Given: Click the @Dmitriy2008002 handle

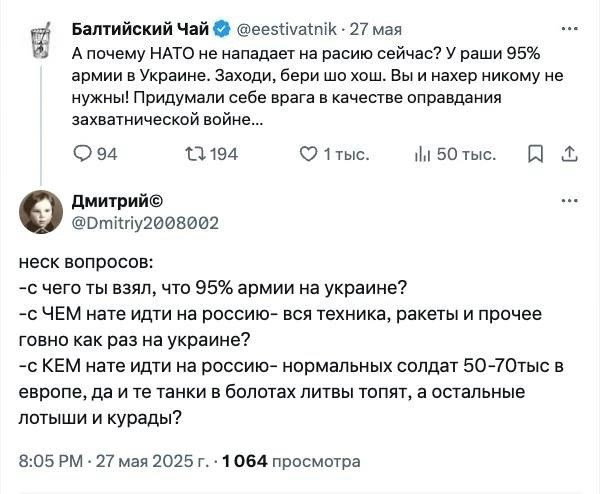Looking at the screenshot, I should pos(145,223).
